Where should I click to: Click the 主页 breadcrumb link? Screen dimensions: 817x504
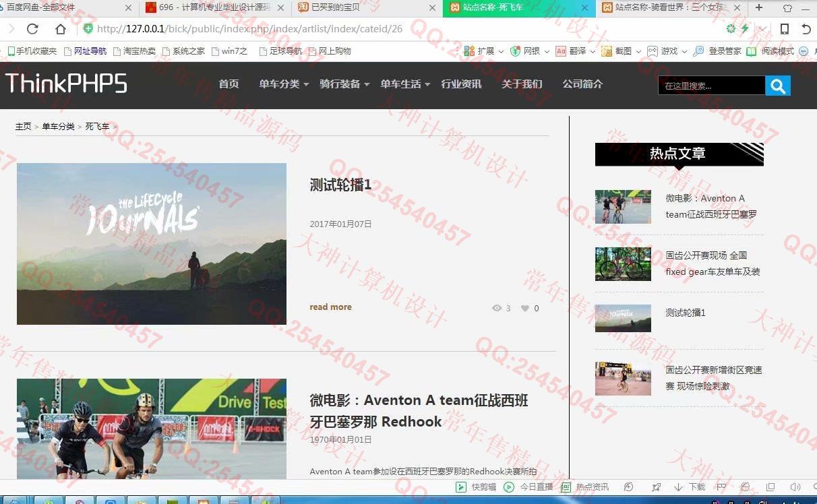point(23,127)
